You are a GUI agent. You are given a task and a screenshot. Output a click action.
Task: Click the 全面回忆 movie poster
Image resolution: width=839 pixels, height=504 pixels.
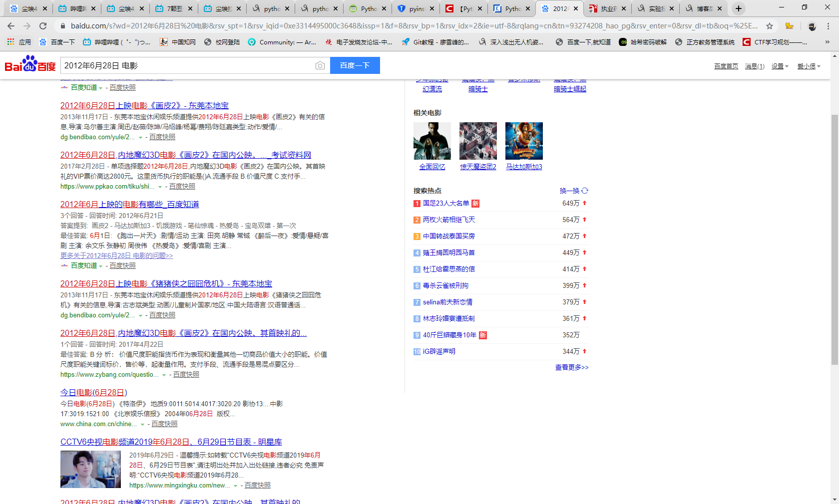click(432, 141)
